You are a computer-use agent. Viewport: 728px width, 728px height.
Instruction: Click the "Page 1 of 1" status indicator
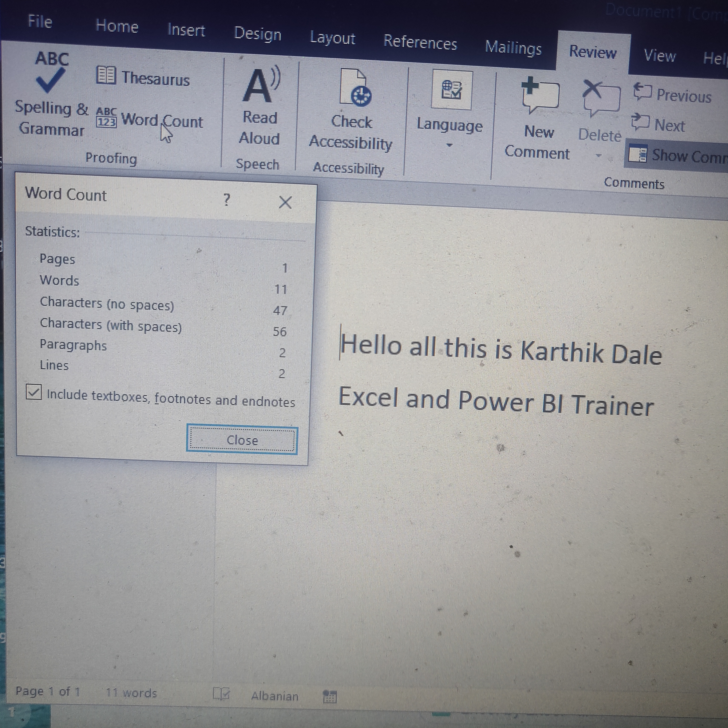(x=48, y=691)
